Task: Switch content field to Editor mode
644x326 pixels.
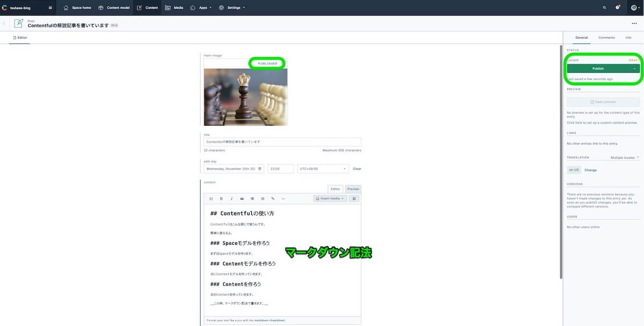Action: tap(335, 189)
